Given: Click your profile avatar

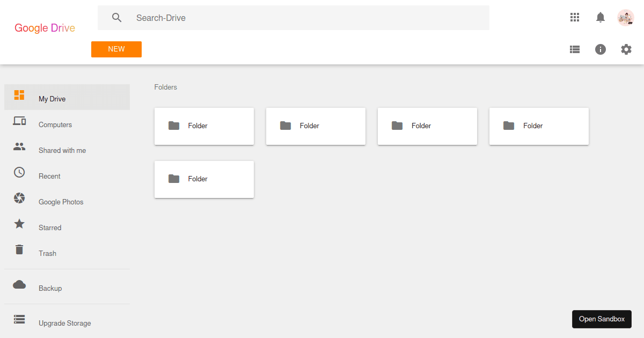Looking at the screenshot, I should click(x=626, y=17).
